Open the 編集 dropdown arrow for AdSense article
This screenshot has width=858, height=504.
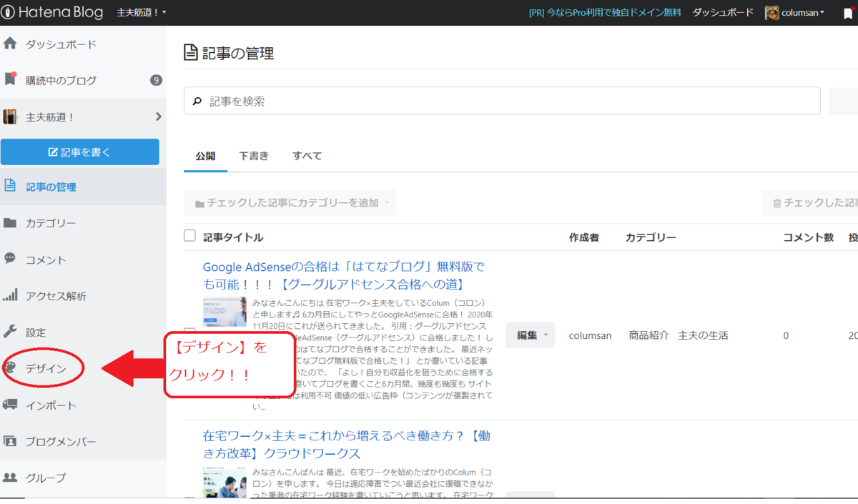546,335
